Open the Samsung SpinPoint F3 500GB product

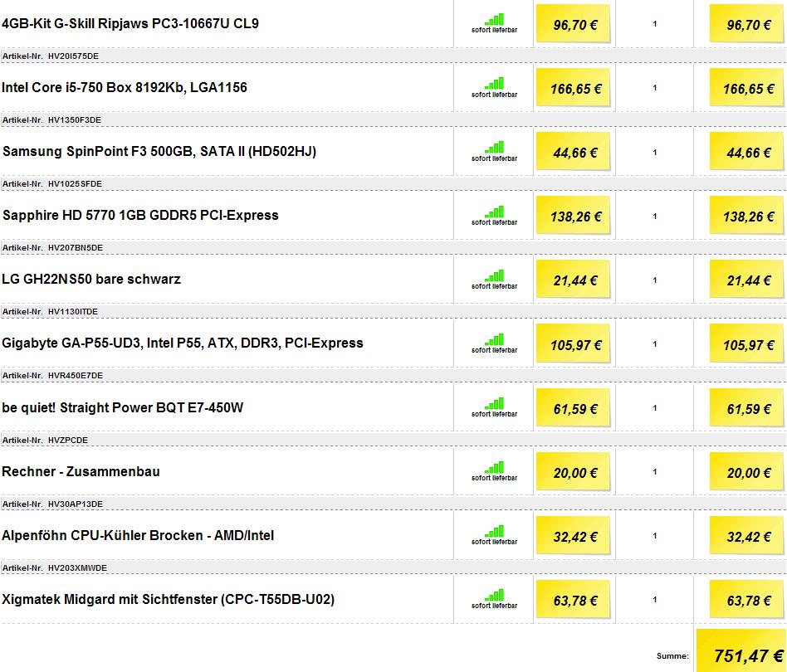pyautogui.click(x=159, y=152)
